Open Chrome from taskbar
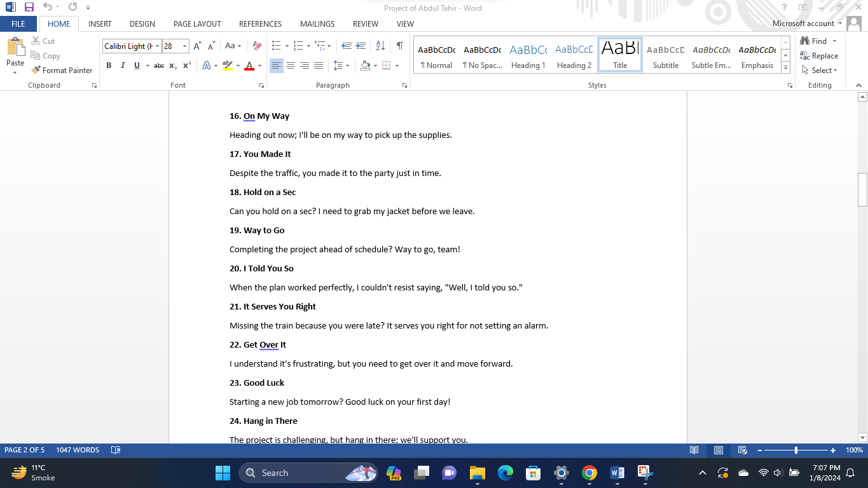 click(589, 473)
